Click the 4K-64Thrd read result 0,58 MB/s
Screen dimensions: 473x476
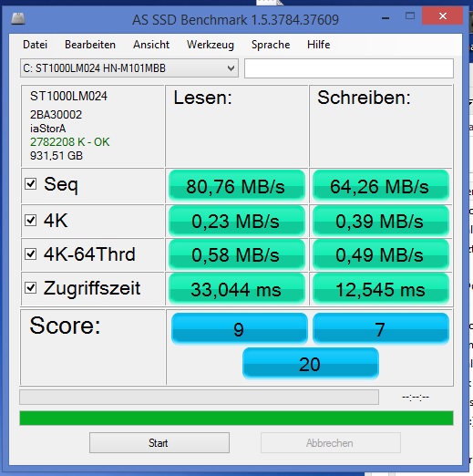click(237, 254)
